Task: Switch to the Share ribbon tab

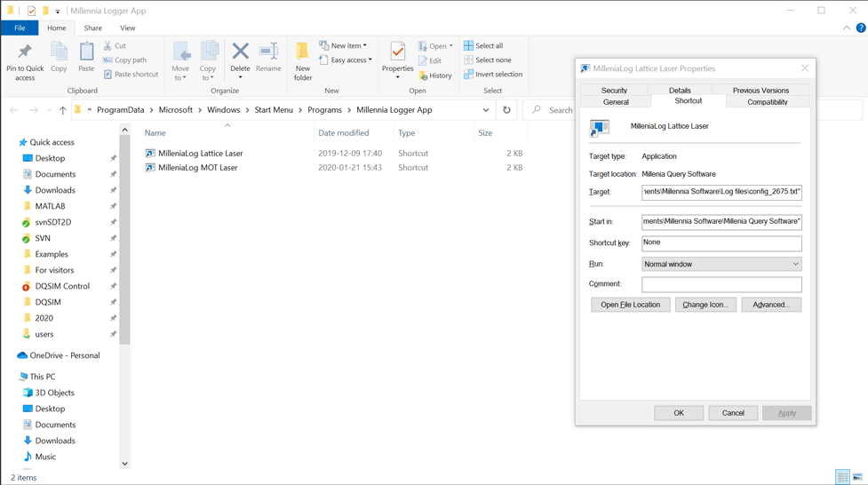Action: click(93, 28)
